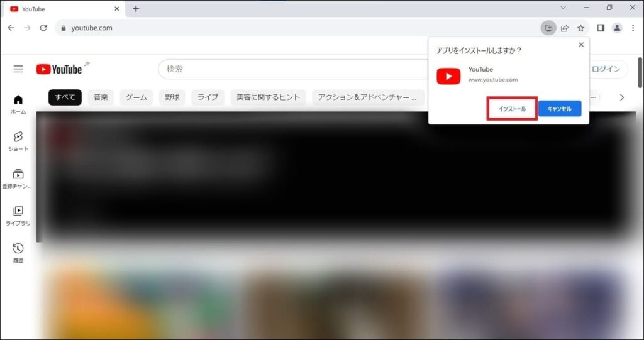
Task: Close the YouTube browser tab
Action: tap(116, 9)
